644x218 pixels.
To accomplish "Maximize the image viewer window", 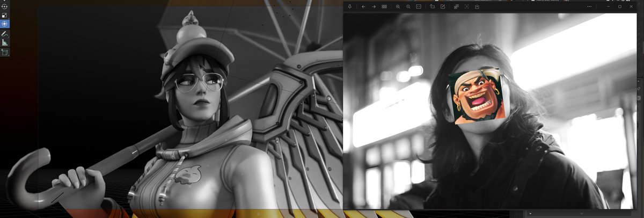I will coord(619,6).
